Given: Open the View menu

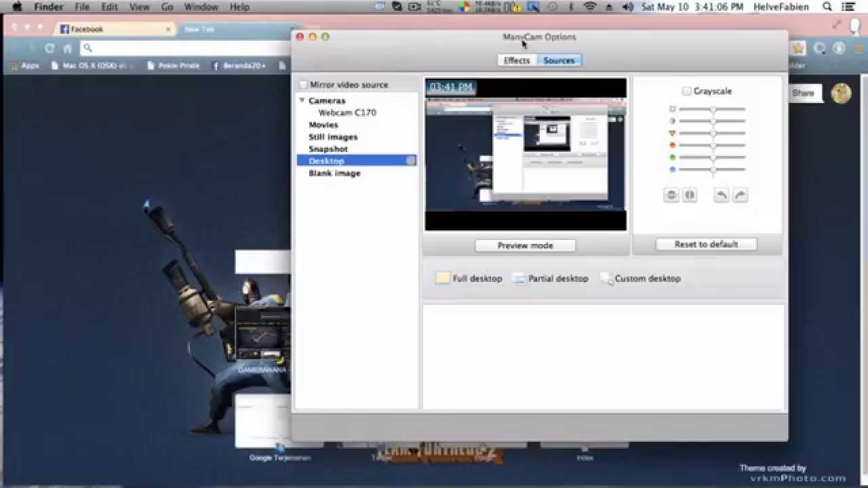Looking at the screenshot, I should (139, 7).
